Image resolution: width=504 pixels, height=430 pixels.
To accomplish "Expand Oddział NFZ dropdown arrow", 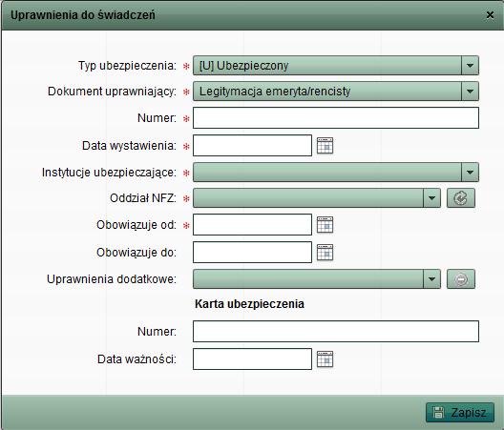I will tap(431, 197).
